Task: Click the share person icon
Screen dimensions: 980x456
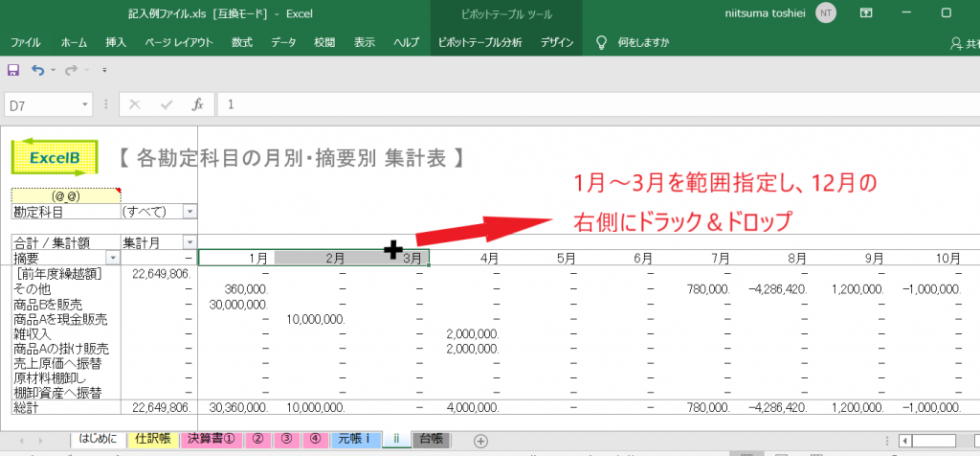Action: (956, 43)
